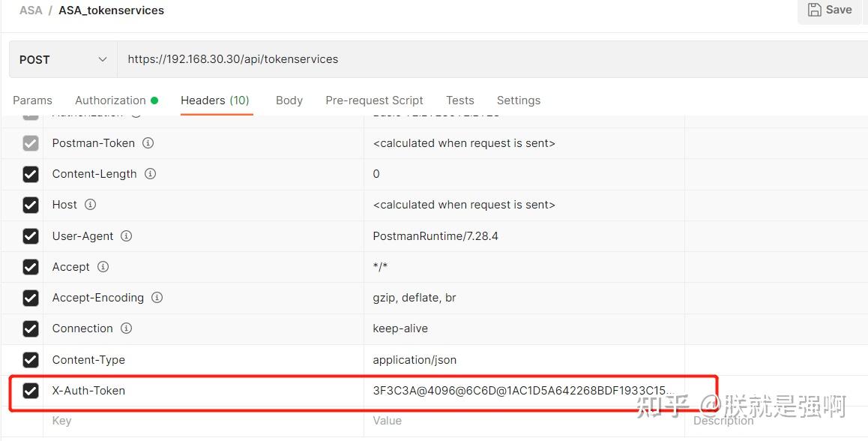Image resolution: width=868 pixels, height=441 pixels.
Task: Click the info icon next to Accept header
Action: 102,266
